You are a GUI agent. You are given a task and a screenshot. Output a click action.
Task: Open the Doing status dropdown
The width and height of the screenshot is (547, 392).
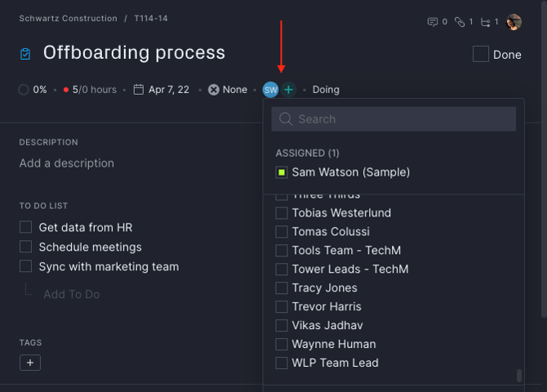coord(326,90)
